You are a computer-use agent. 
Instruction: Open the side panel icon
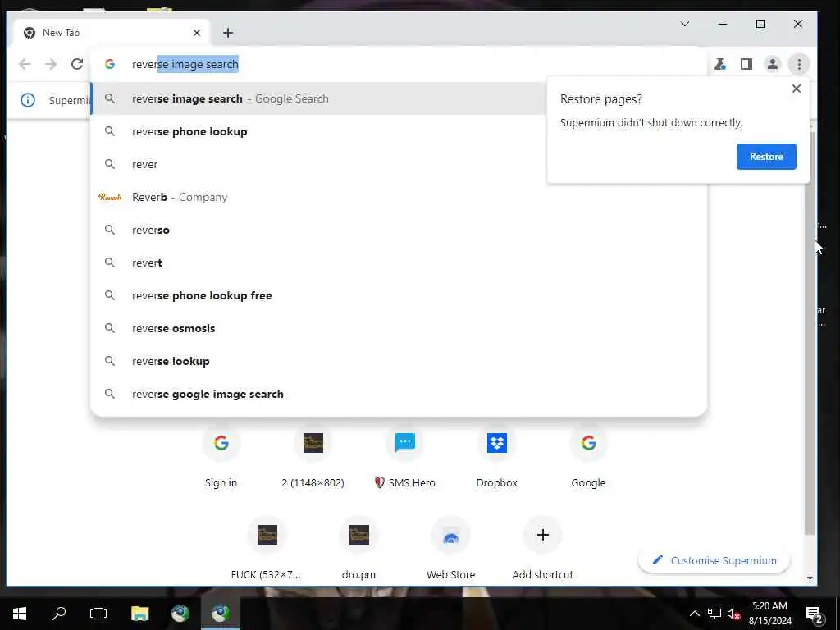coord(746,64)
